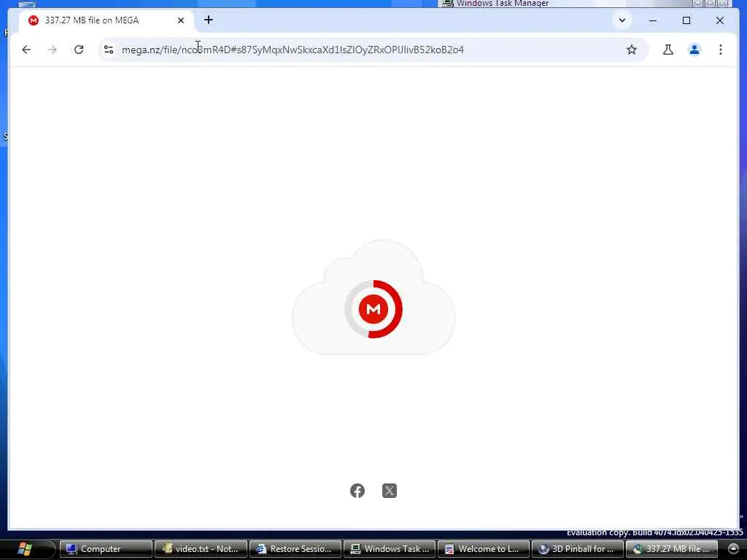Image resolution: width=747 pixels, height=560 pixels.
Task: Close the 337.27 MB file on MEGA tab
Action: pos(181,20)
